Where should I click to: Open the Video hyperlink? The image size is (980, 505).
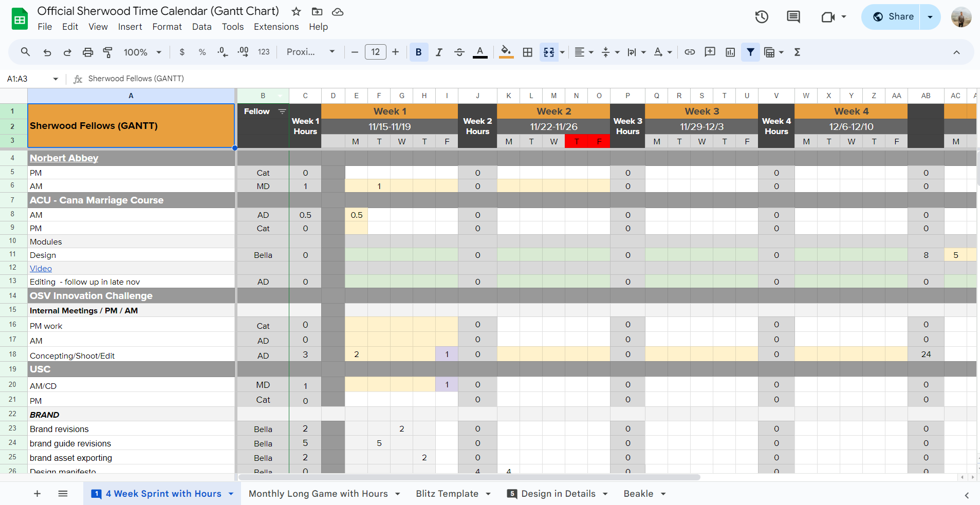[x=41, y=268]
